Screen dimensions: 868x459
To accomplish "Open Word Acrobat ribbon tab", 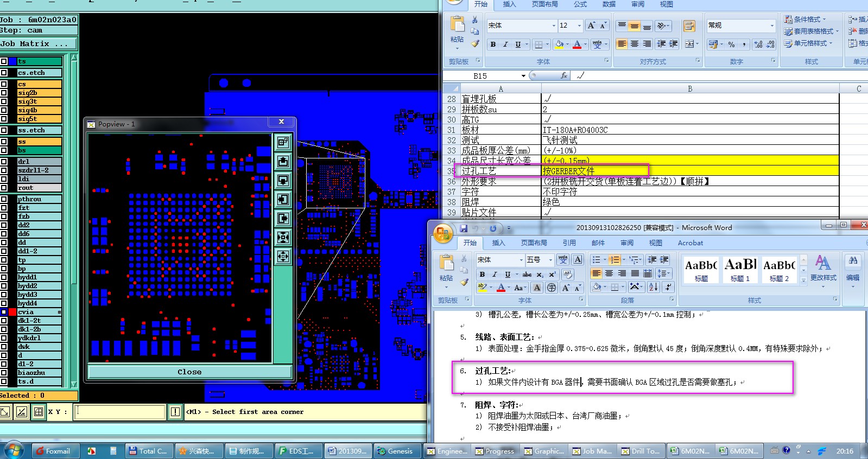I will 690,243.
